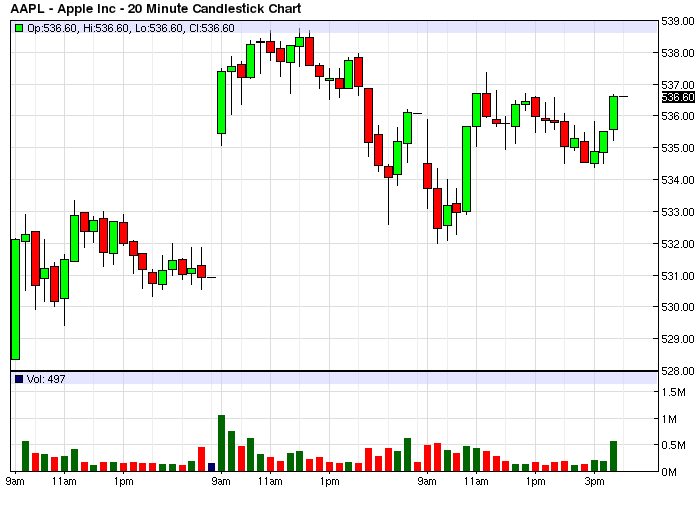Screen dimensions: 700x512
Task: Click the highlighted 536.60 current price label
Action: coord(678,97)
